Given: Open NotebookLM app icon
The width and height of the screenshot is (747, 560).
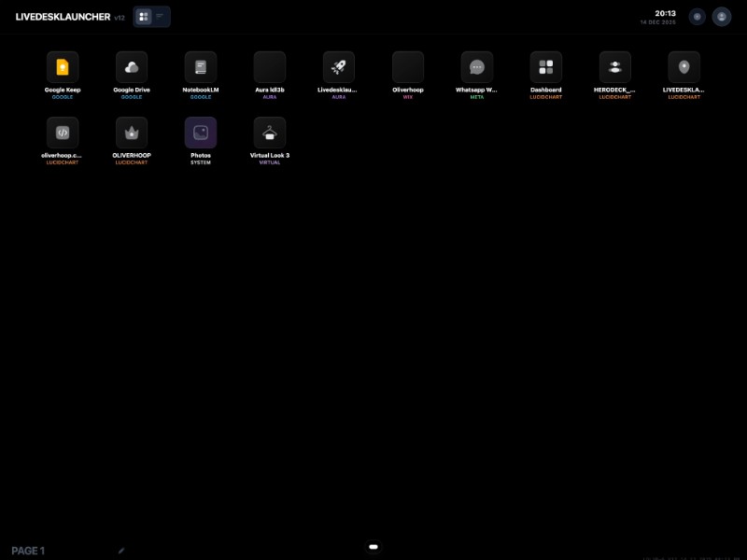Looking at the screenshot, I should coord(201,67).
